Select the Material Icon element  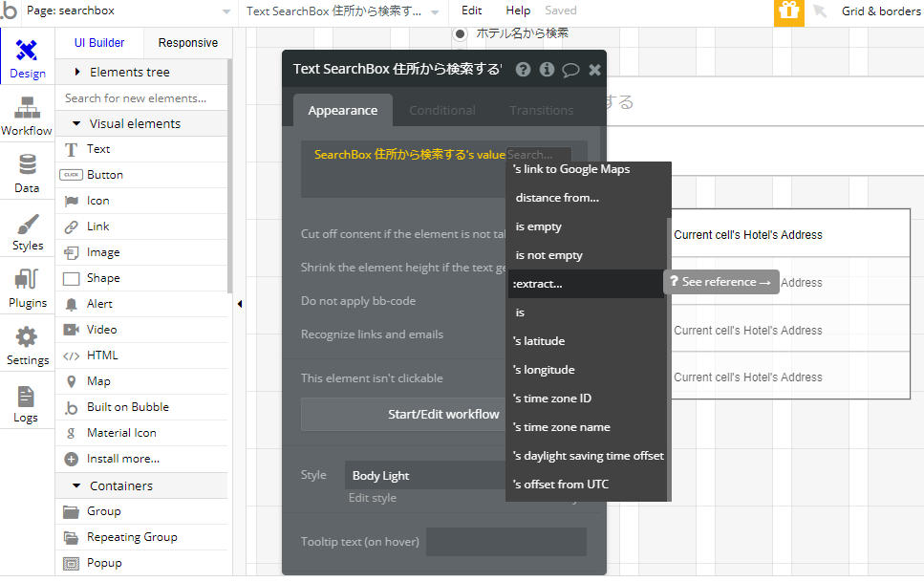(141, 433)
